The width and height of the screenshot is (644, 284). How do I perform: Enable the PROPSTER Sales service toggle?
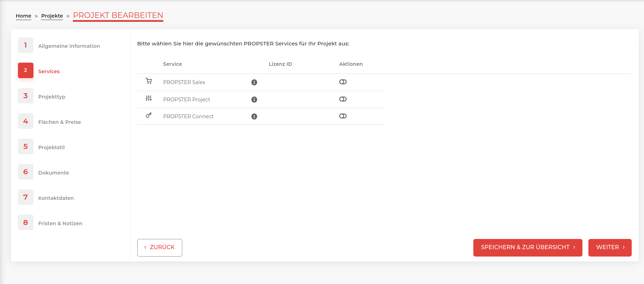tap(343, 82)
